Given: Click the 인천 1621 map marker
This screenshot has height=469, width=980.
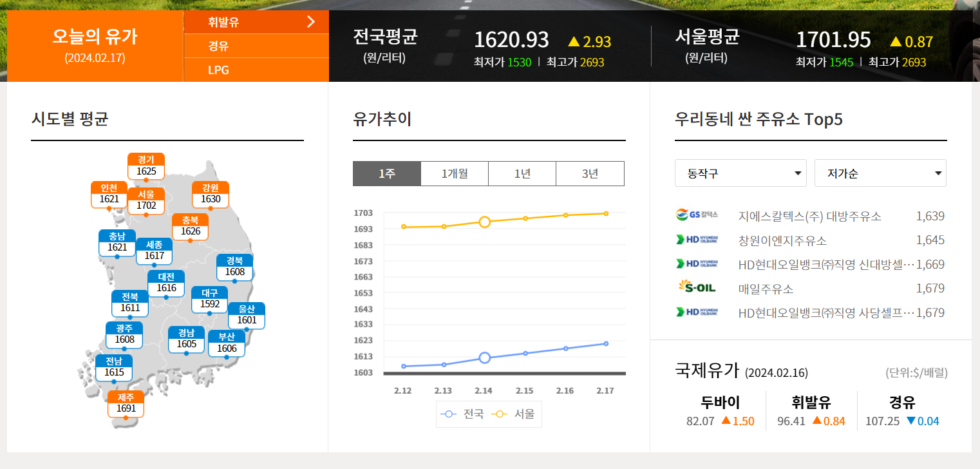Looking at the screenshot, I should pos(109,195).
